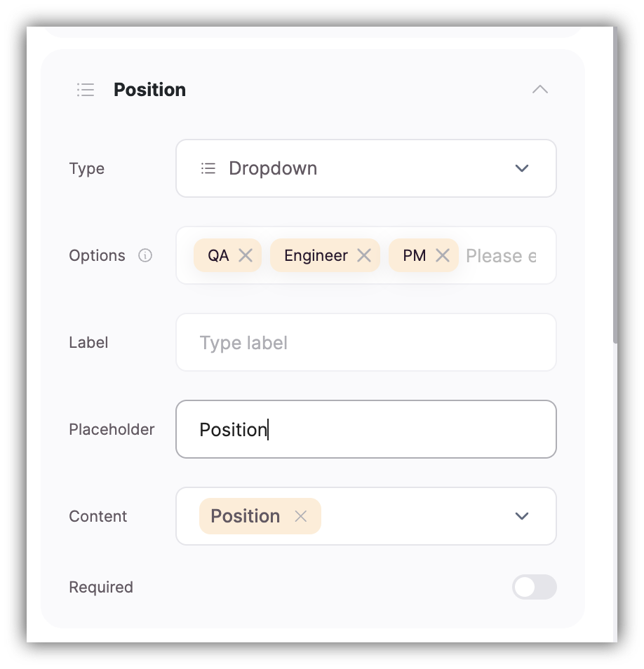Open the Content dropdown
Screen dimensions: 644x669
pos(521,516)
